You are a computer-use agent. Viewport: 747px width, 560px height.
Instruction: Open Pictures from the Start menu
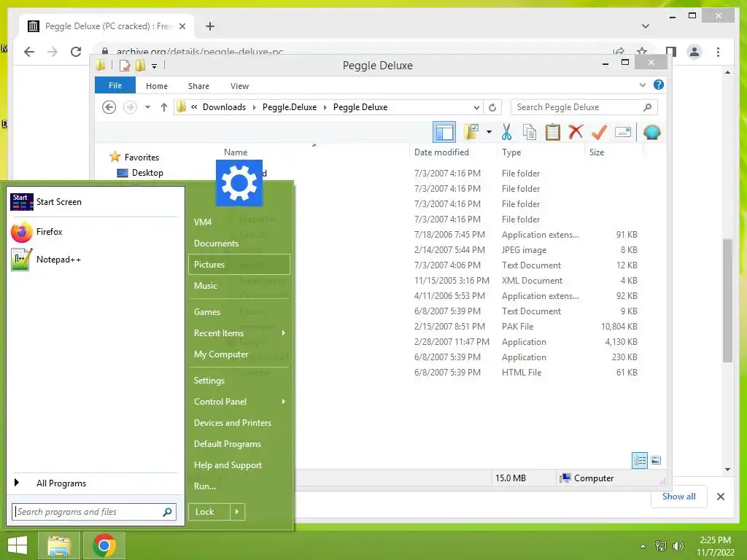(x=239, y=264)
